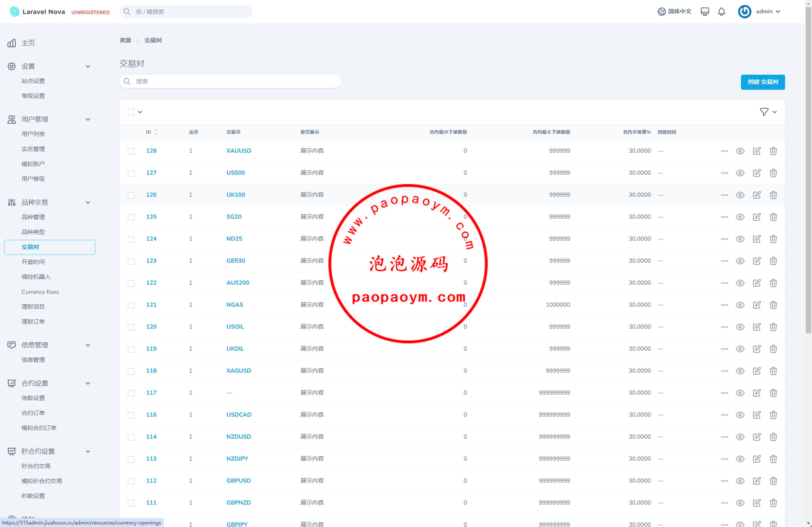Open actions menu for NZDJPY row
Viewport: 812px width, 527px height.
point(724,459)
